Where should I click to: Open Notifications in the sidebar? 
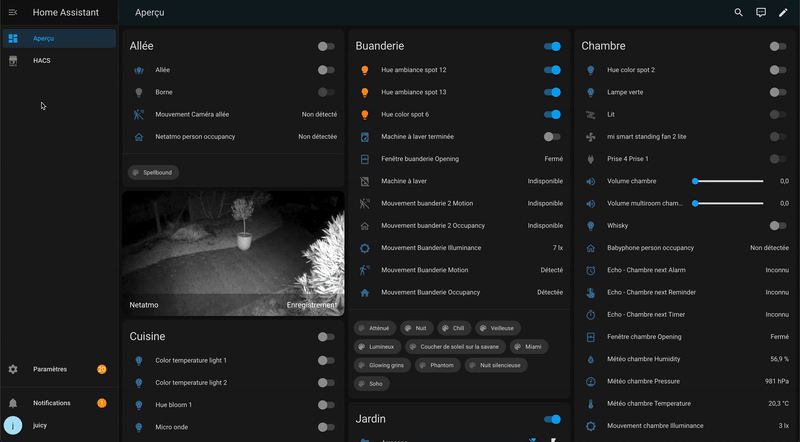[x=59, y=403]
